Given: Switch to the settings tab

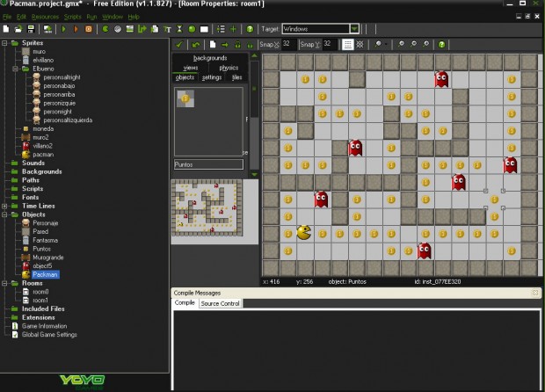Looking at the screenshot, I should (212, 77).
